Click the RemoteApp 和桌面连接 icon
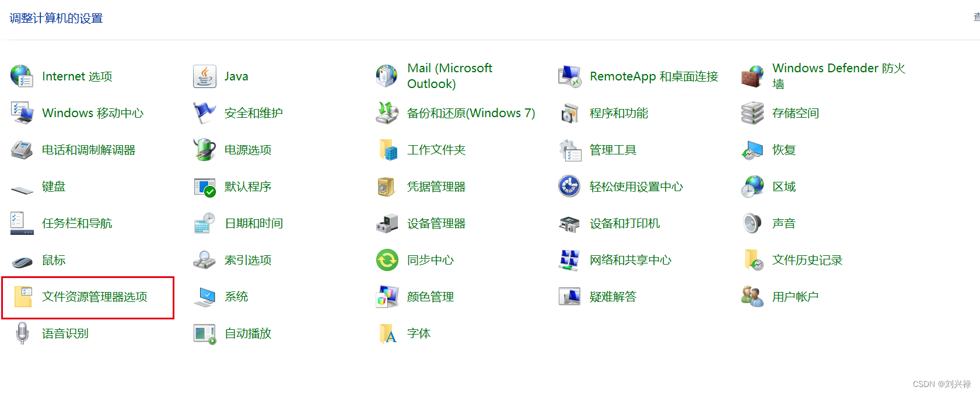The width and height of the screenshot is (980, 394). pos(570,76)
